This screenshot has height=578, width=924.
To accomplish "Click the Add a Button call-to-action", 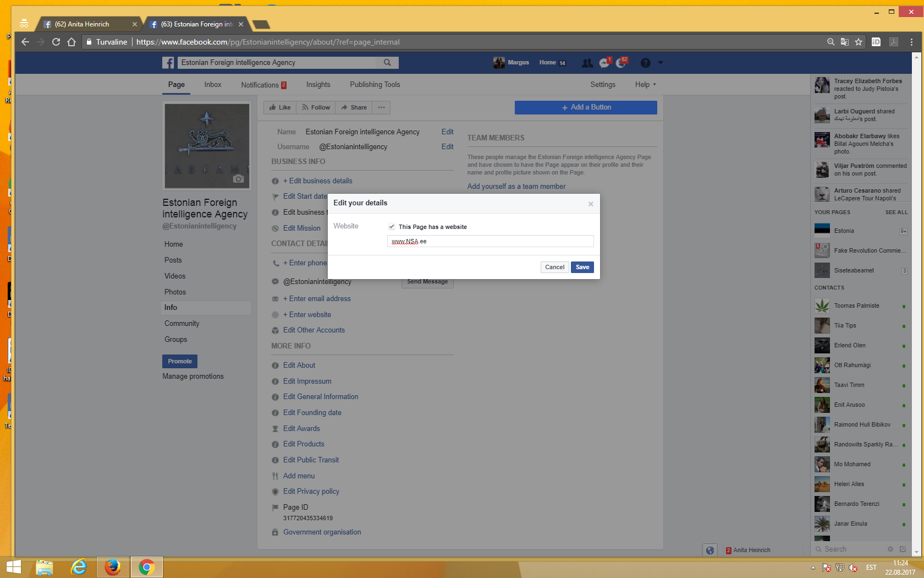I will point(586,107).
